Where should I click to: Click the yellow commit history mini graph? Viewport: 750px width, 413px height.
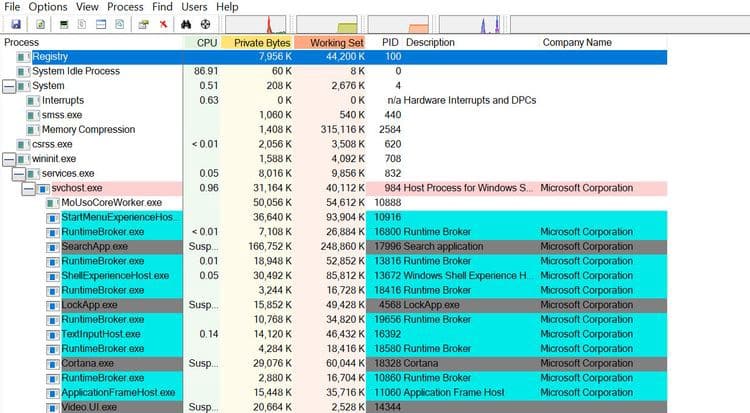[x=327, y=24]
